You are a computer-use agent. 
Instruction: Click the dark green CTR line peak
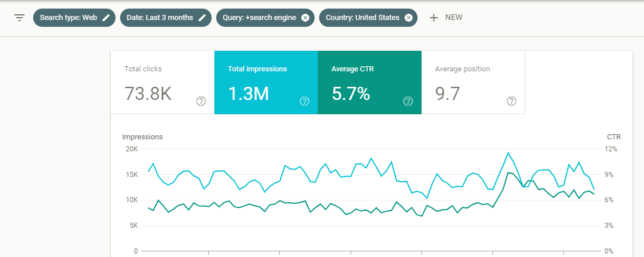(x=508, y=172)
